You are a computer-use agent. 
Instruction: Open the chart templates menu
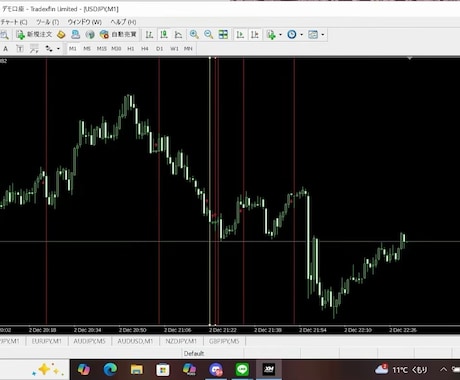(x=313, y=34)
